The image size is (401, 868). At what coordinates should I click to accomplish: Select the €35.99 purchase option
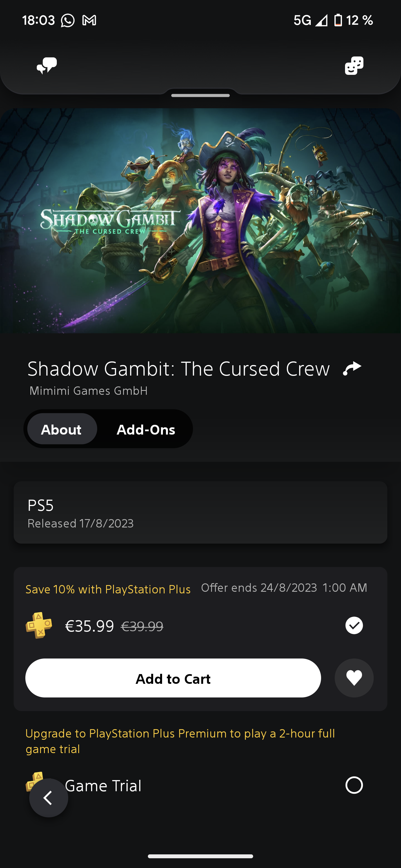tap(354, 625)
